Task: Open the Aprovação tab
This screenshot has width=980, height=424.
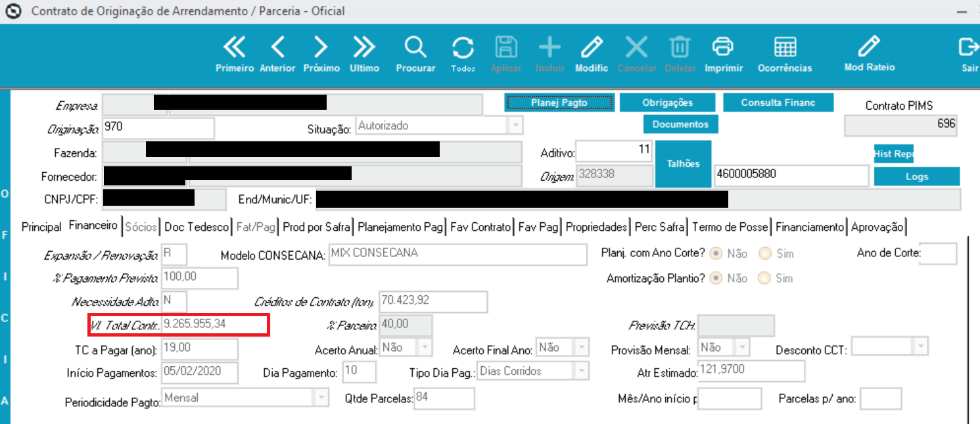Action: click(x=877, y=227)
